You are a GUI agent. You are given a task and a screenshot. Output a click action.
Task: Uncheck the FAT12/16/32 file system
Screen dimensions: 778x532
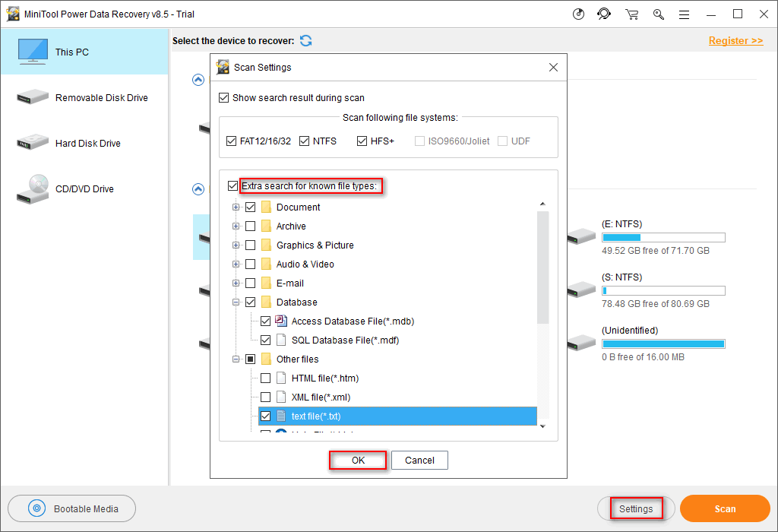pos(231,141)
